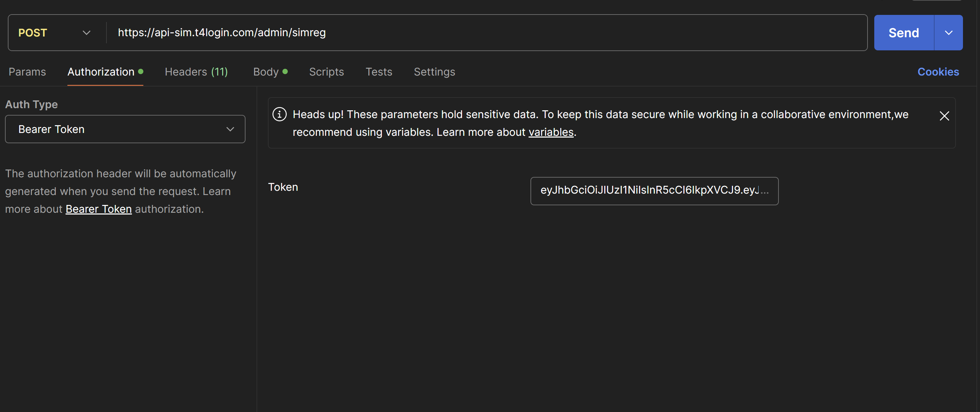Click the green dot beside Authorization
The height and width of the screenshot is (412, 980).
pyautogui.click(x=141, y=72)
